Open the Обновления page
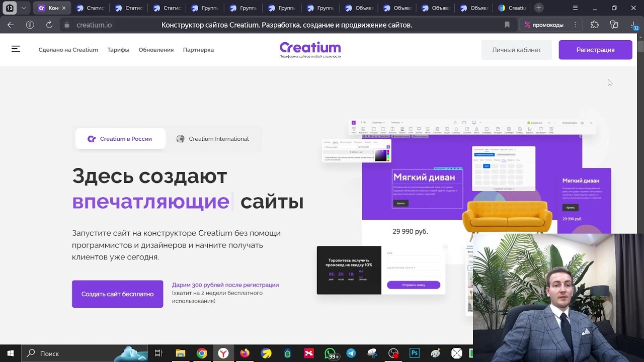Viewport: 644px width, 362px height. coord(156,50)
